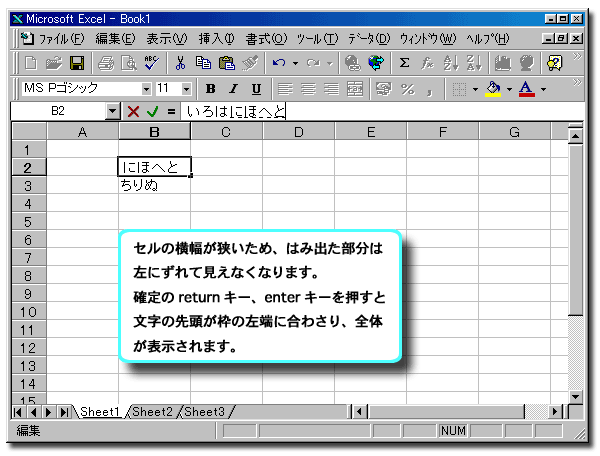Paste with the clipboard icon
Screen dimensions: 600x456
point(227,63)
